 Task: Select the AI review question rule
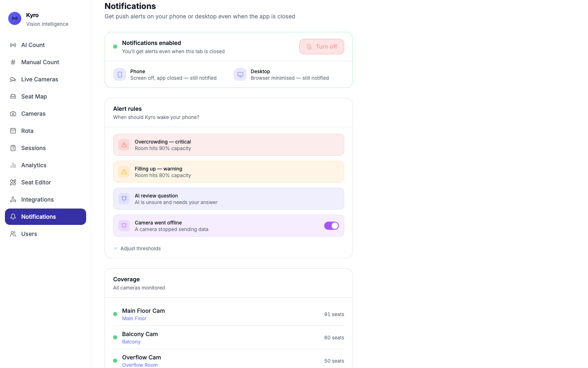point(229,199)
